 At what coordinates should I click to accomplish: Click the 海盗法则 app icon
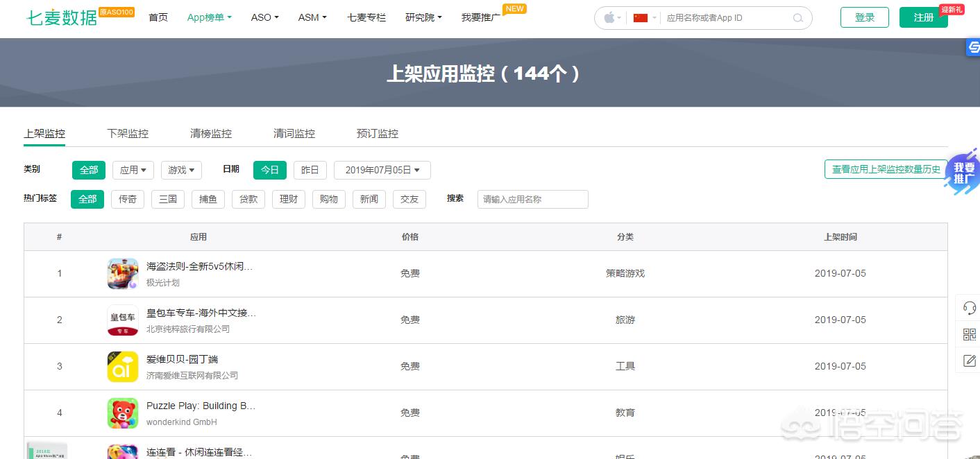click(x=123, y=273)
